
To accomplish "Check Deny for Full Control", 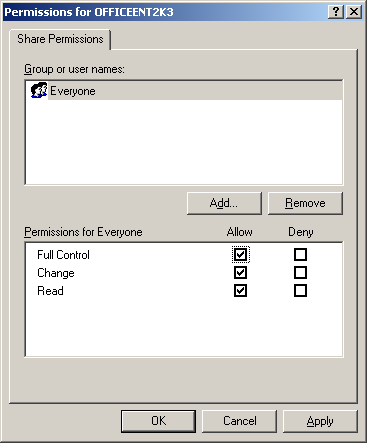I will point(300,255).
